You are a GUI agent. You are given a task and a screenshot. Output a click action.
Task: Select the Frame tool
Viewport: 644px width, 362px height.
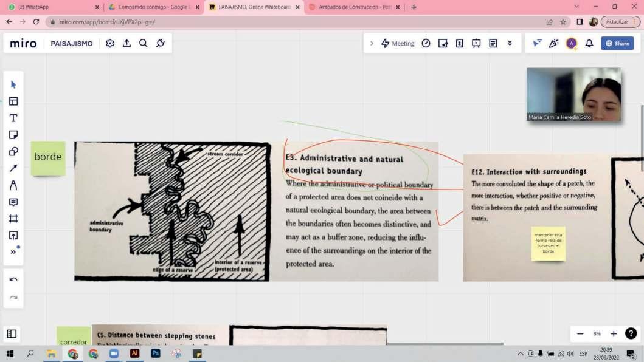pyautogui.click(x=13, y=219)
